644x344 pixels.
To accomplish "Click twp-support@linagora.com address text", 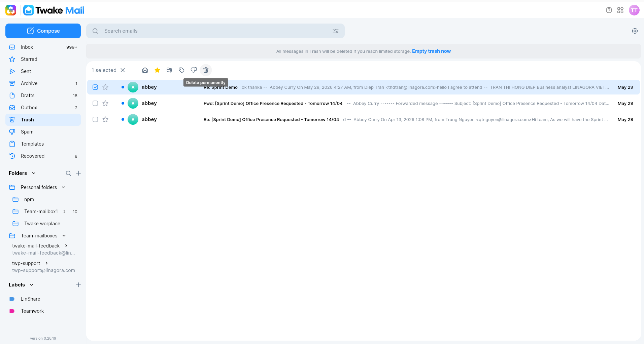I will tap(43, 270).
